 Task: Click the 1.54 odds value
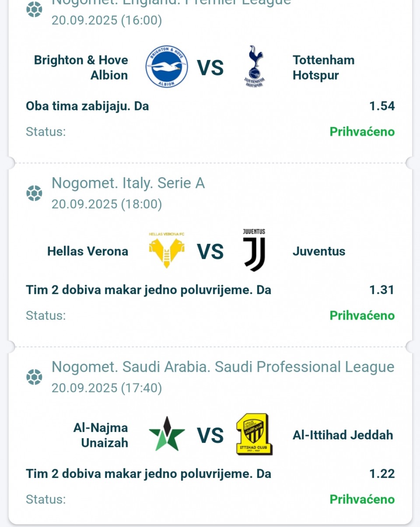pos(382,106)
